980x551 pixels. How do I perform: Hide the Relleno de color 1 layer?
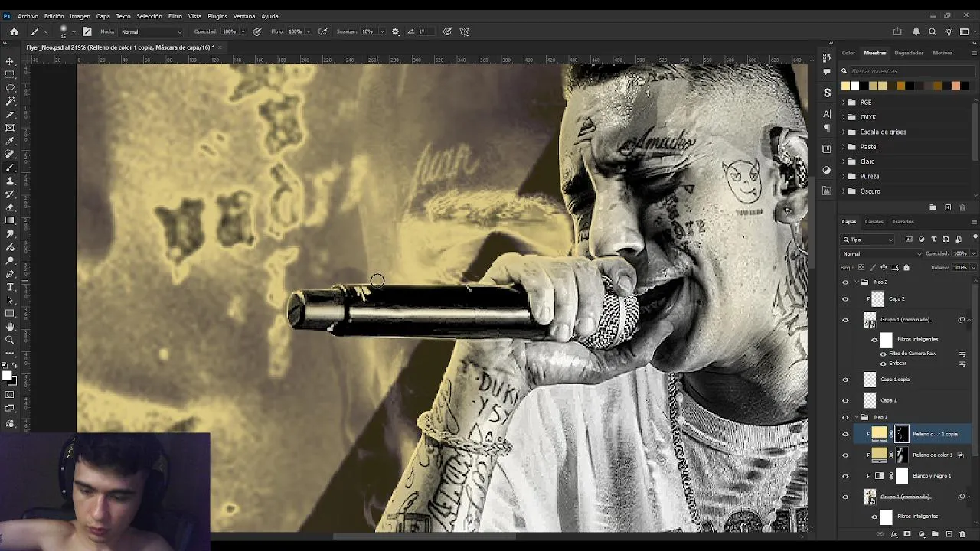845,455
